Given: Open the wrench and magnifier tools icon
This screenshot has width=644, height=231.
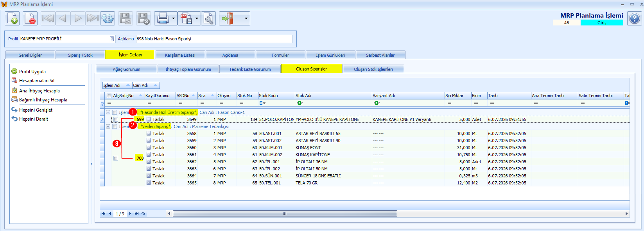Looking at the screenshot, I should pyautogui.click(x=209, y=18).
